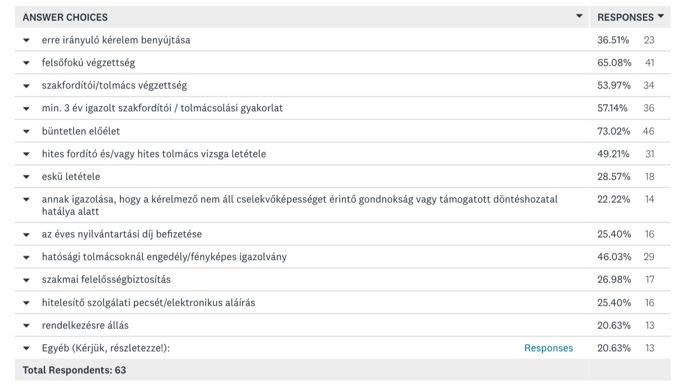692x384 pixels.
Task: Open arrow next to 'Egyéb (Kérjük, részletezze!)'
Action: point(26,348)
